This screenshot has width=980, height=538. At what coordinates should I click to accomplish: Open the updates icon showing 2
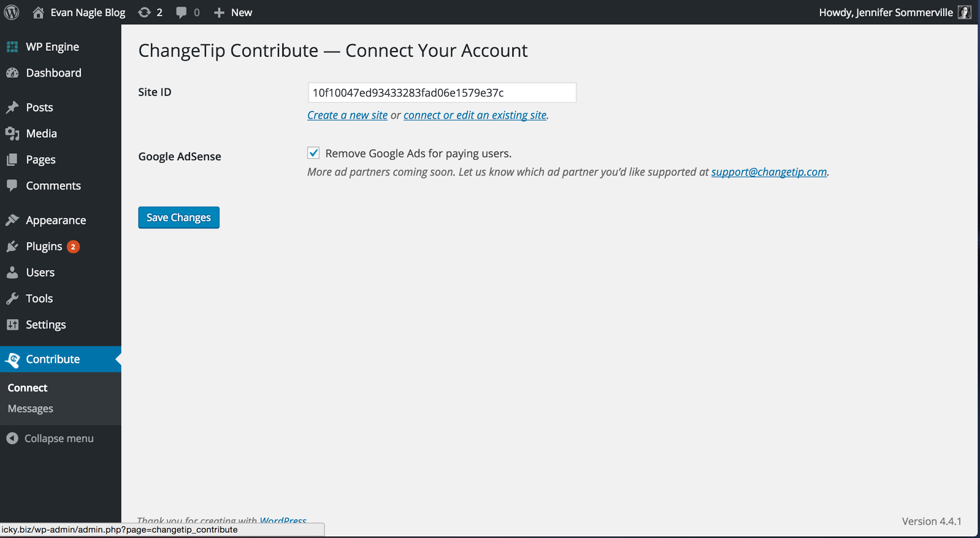[144, 12]
